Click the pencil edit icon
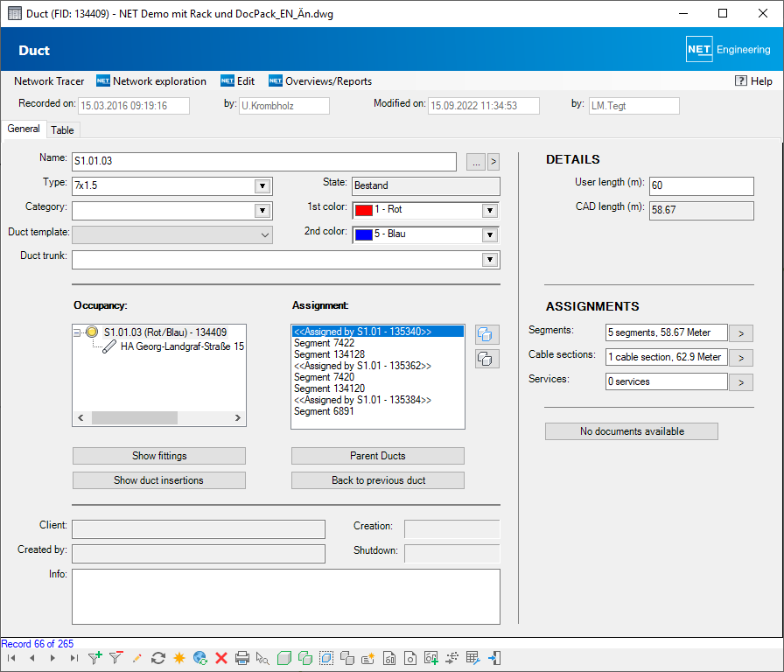The width and height of the screenshot is (784, 672). (137, 658)
